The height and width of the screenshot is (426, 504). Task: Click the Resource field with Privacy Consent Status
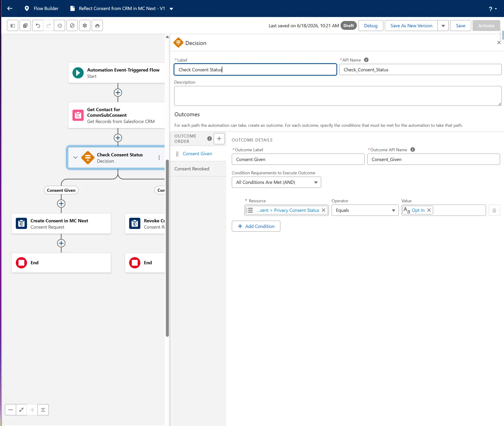[x=286, y=210]
